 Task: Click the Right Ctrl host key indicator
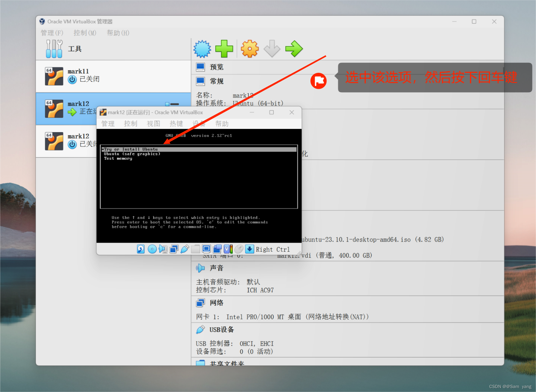tap(273, 249)
